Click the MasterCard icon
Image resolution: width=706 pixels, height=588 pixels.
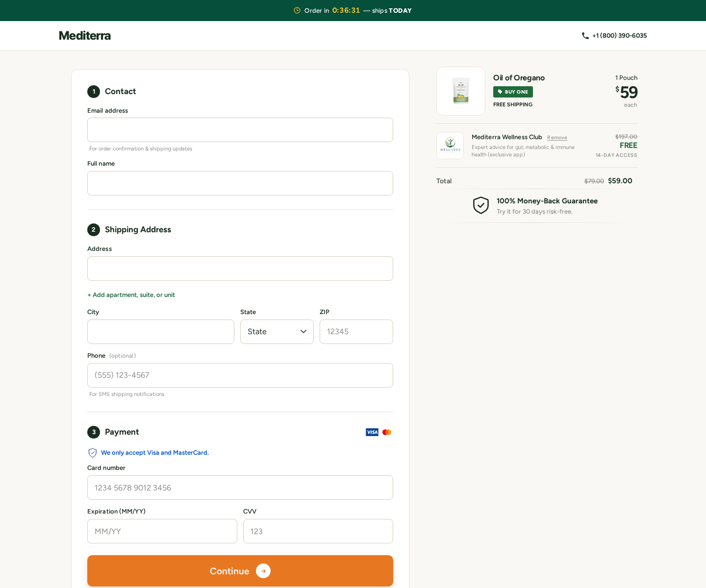pyautogui.click(x=387, y=432)
